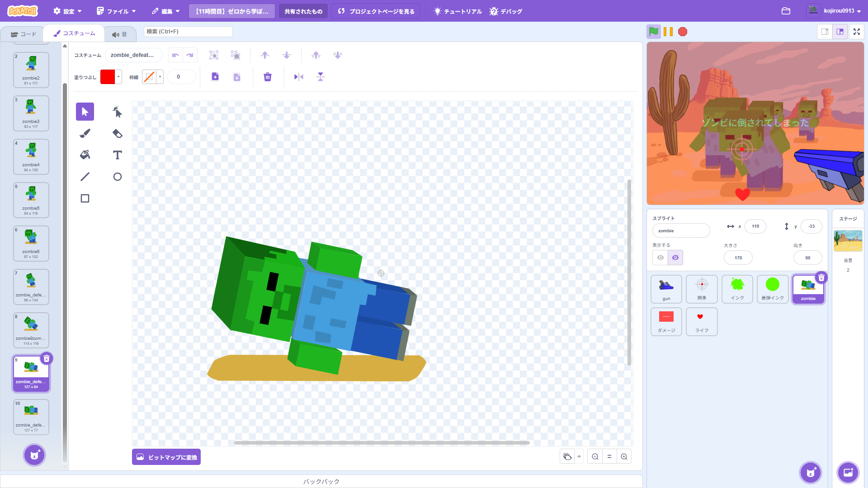Select the Eraser tool

[117, 133]
